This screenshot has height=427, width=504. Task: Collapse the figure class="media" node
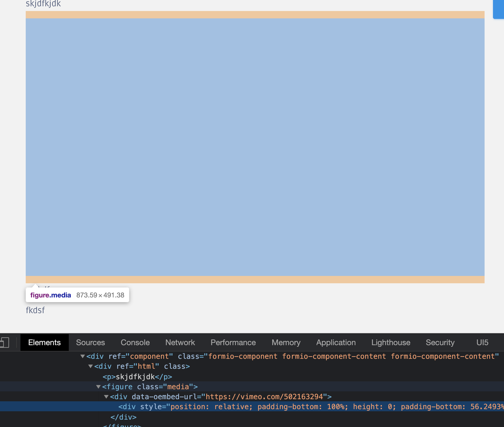pyautogui.click(x=98, y=386)
